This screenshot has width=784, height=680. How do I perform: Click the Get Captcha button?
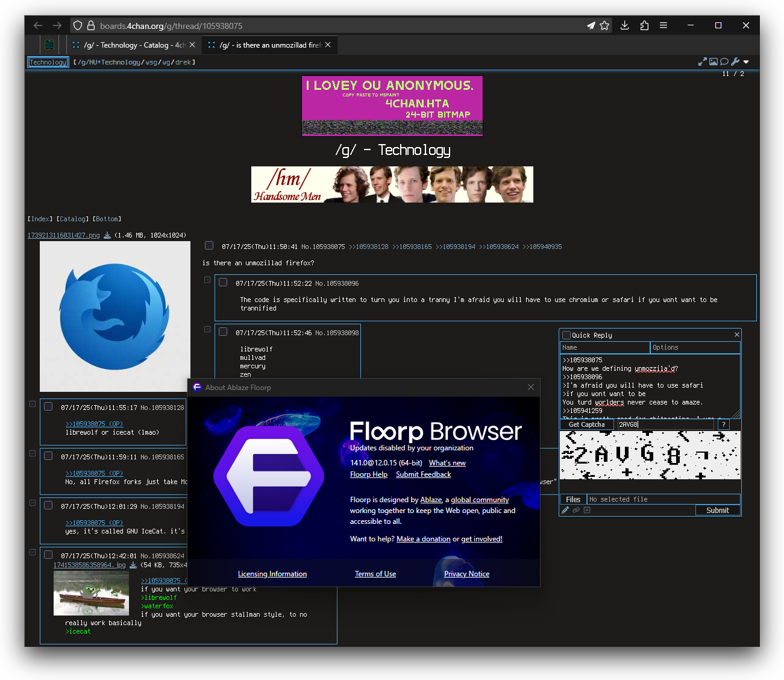[586, 424]
